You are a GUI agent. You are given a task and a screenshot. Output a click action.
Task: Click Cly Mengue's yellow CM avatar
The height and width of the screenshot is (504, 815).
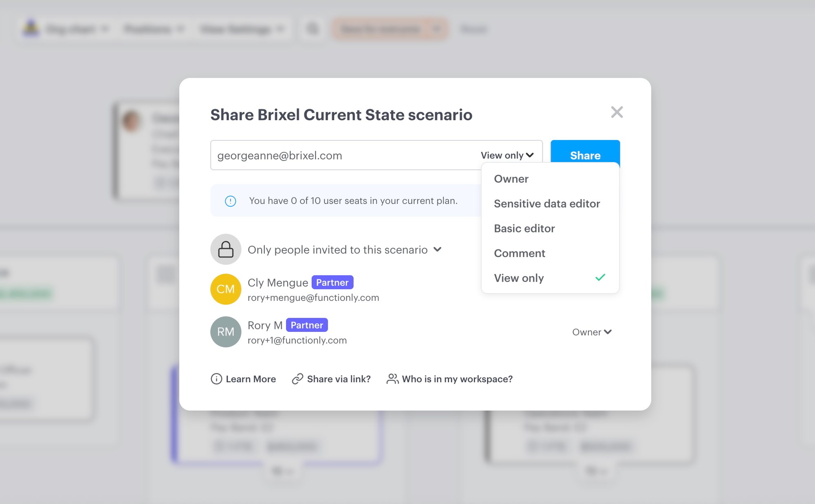[x=225, y=289]
